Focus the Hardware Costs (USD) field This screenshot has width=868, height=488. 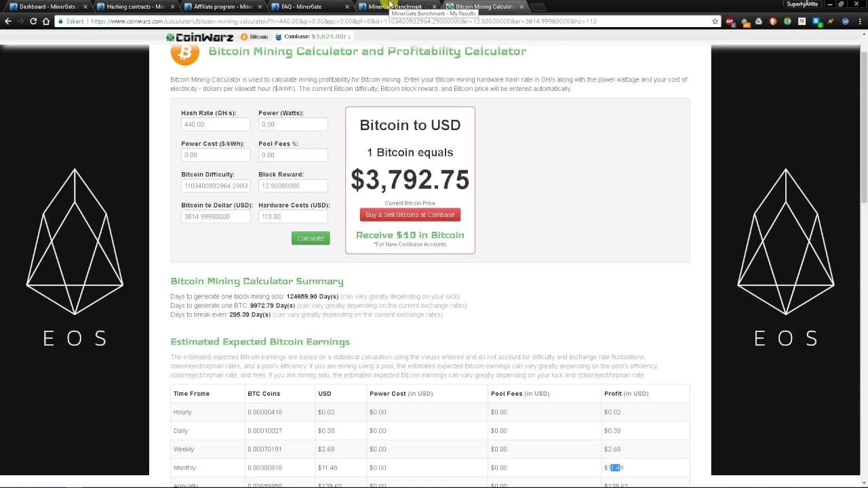click(x=293, y=217)
